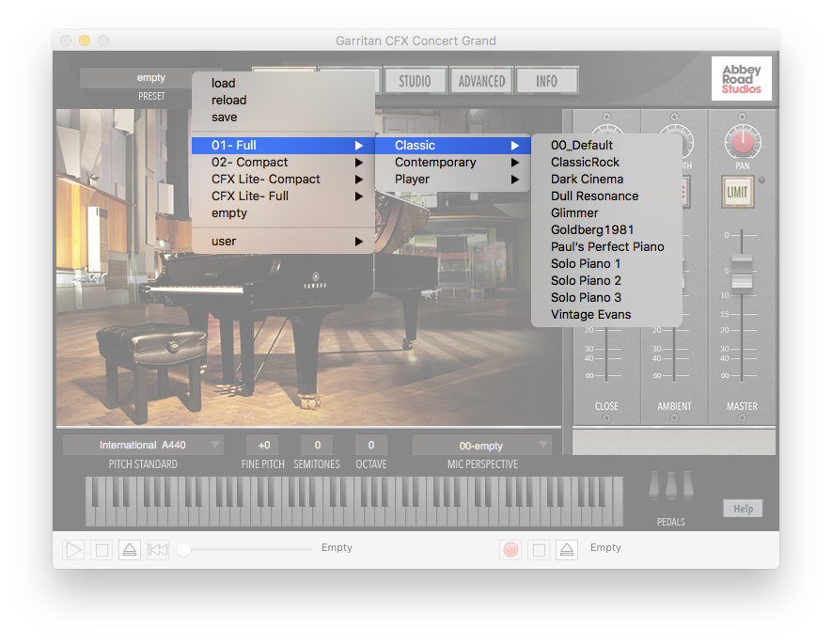The image size is (832, 644).
Task: Select the Goldberg1981 preset
Action: [x=606, y=230]
